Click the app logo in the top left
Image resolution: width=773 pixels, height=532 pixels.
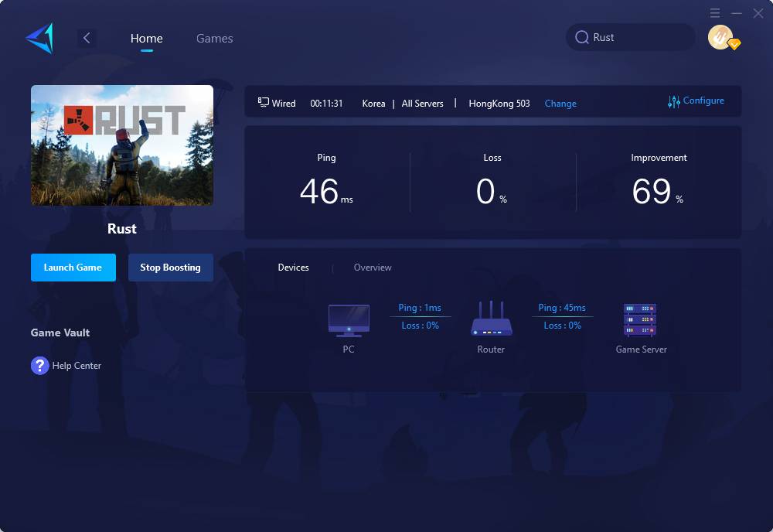tap(39, 38)
